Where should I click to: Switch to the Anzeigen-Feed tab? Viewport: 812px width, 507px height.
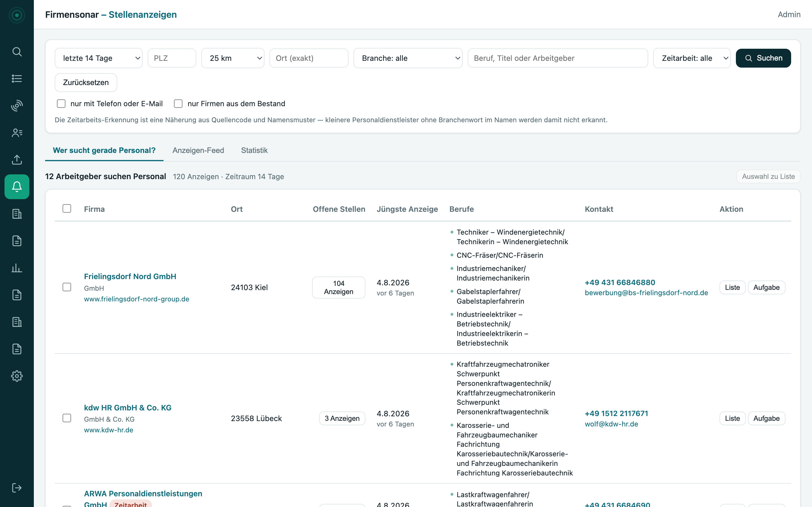[x=198, y=150]
